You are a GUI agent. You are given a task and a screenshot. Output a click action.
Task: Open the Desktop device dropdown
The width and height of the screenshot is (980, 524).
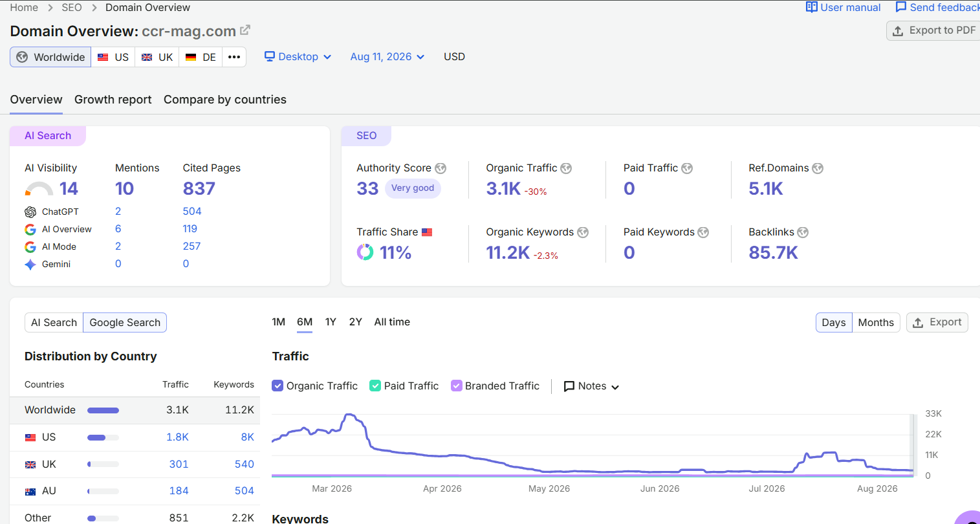point(298,57)
